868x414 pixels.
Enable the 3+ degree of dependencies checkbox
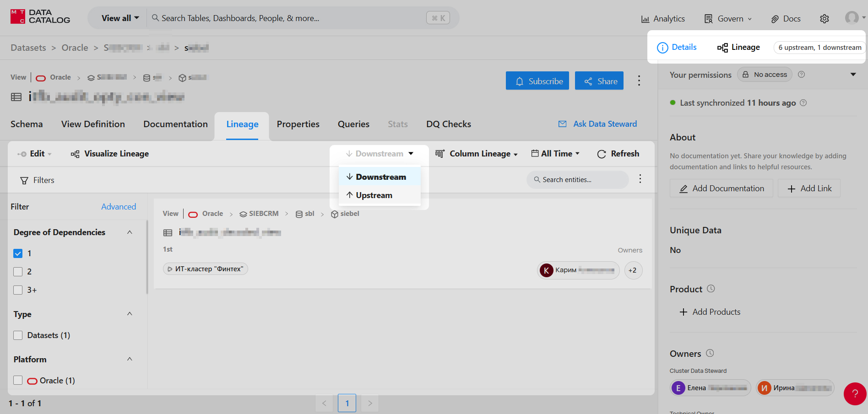(x=18, y=290)
